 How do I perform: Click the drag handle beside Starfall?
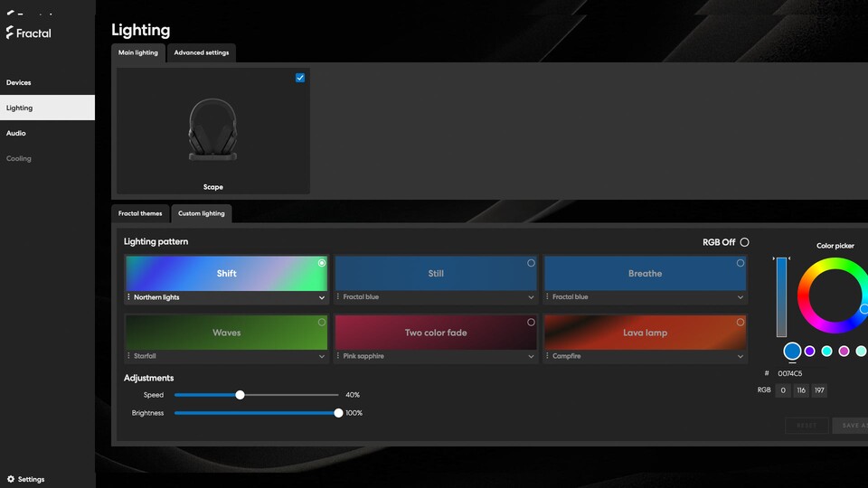point(128,356)
